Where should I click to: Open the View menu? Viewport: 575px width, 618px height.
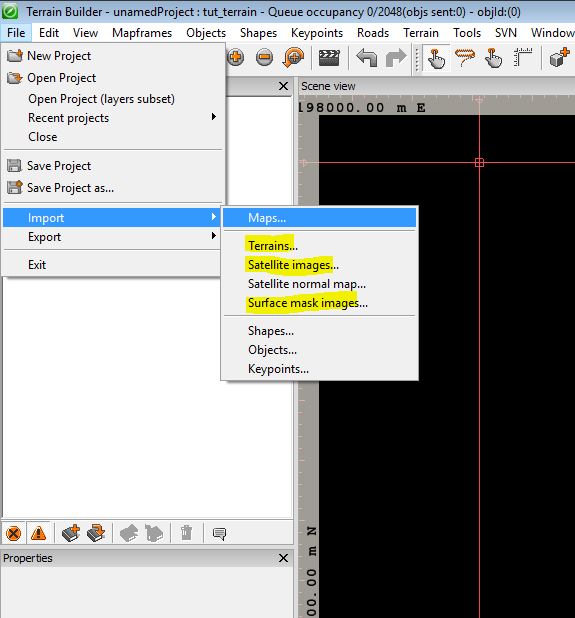tap(85, 33)
